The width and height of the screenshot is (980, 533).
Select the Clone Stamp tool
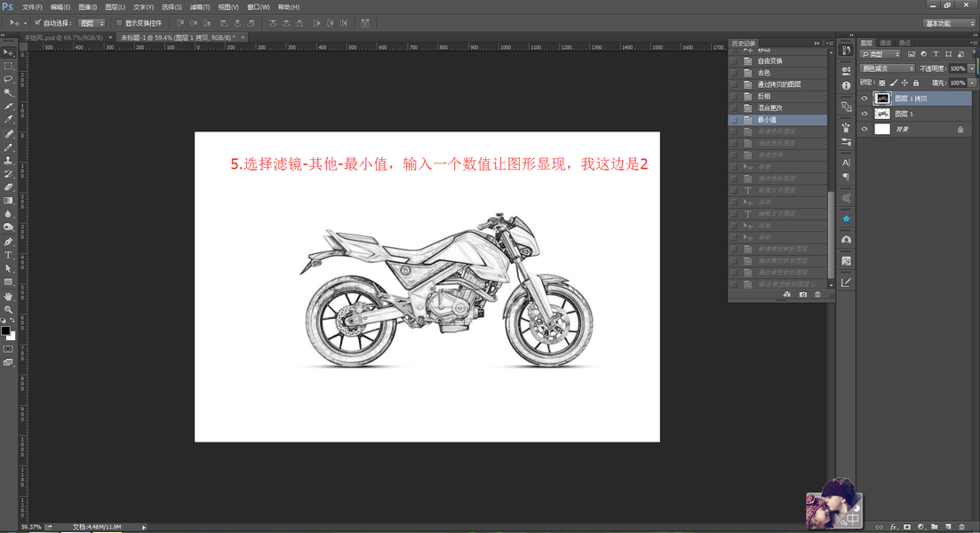click(8, 161)
